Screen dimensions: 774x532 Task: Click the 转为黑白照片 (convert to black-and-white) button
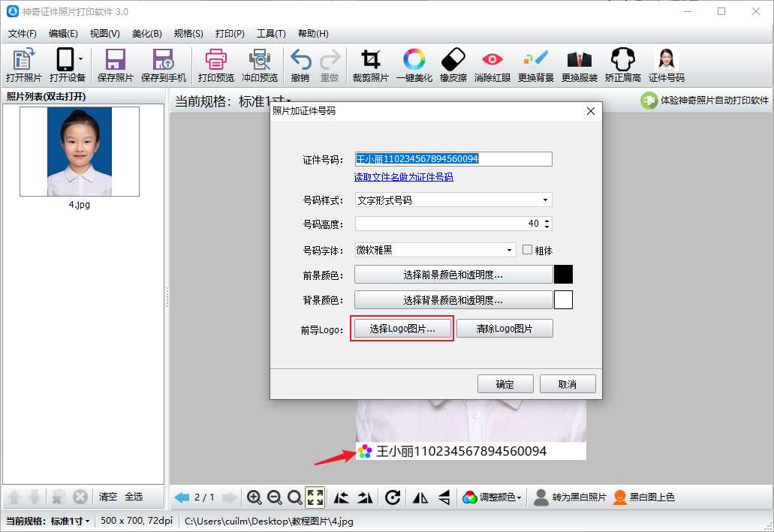[x=570, y=497]
